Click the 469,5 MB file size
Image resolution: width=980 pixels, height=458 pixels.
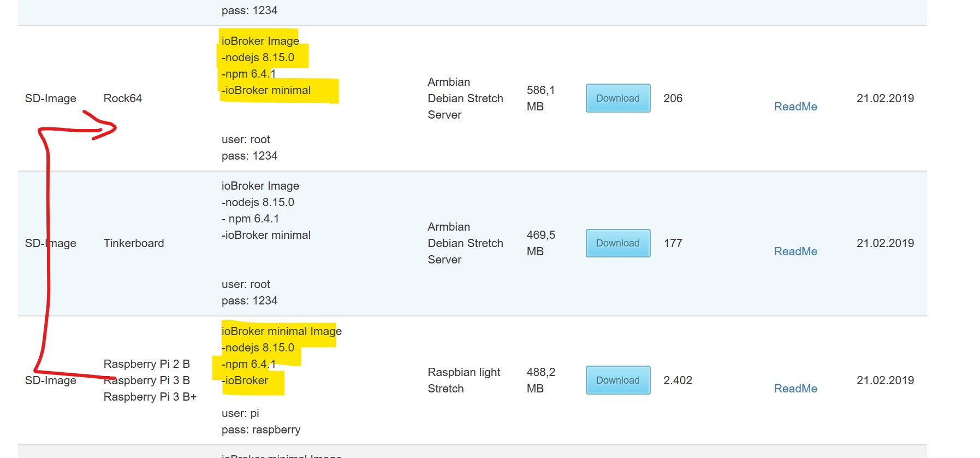tap(540, 243)
